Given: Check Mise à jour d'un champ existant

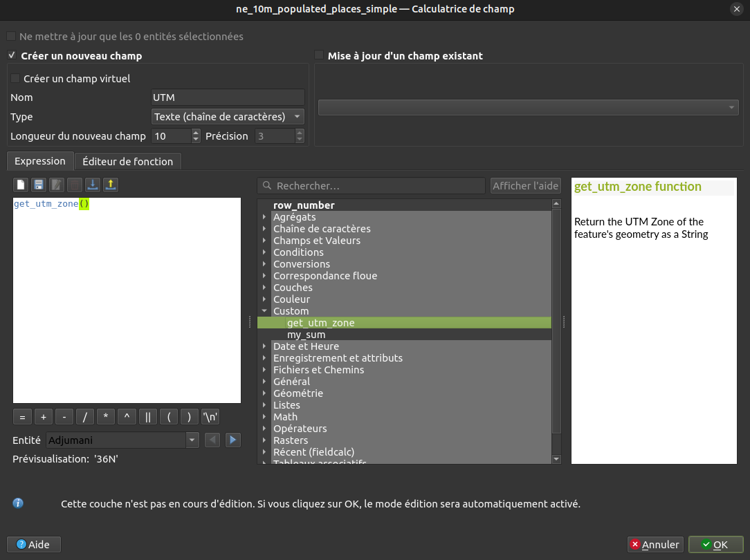Looking at the screenshot, I should pos(319,55).
